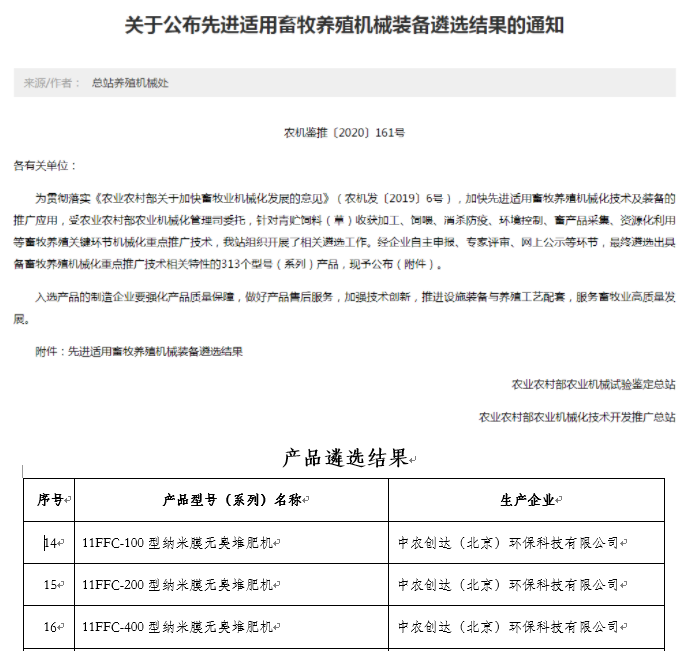Click the 来源/作者 label in the gray bar
The image size is (679, 656).
pyautogui.click(x=52, y=83)
